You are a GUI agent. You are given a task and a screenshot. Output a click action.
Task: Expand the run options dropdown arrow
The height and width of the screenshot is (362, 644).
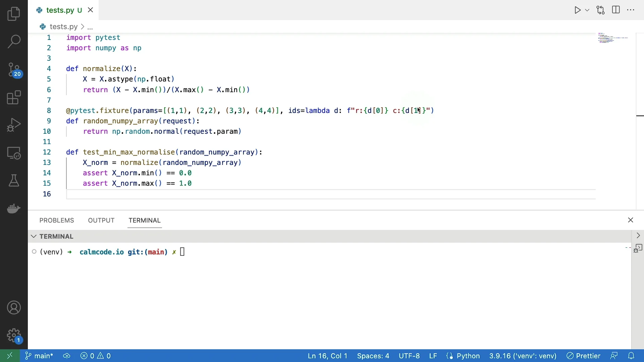point(588,10)
